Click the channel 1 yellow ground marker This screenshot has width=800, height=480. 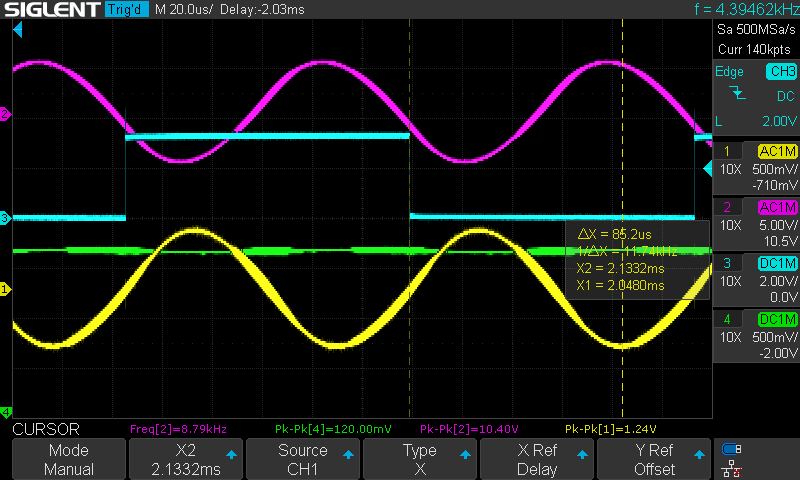[x=5, y=289]
